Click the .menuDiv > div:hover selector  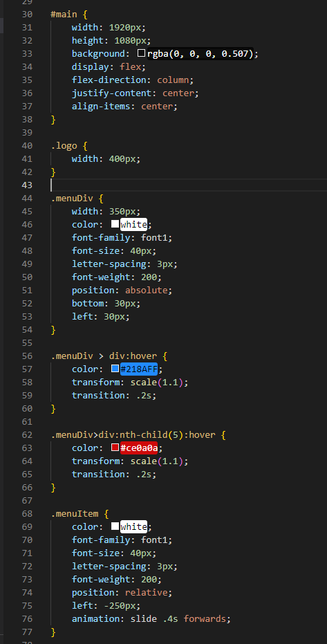[104, 356]
